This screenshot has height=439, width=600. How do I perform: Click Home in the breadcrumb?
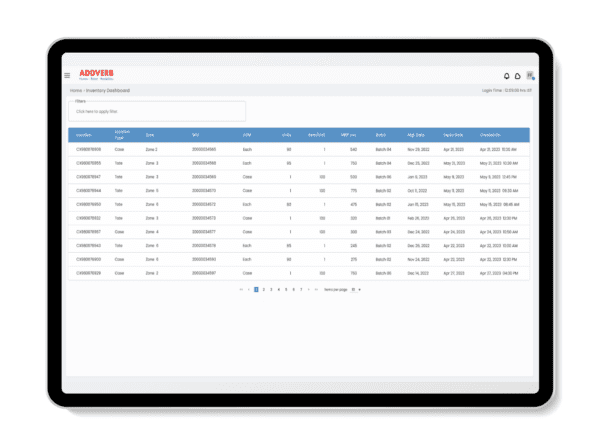76,91
